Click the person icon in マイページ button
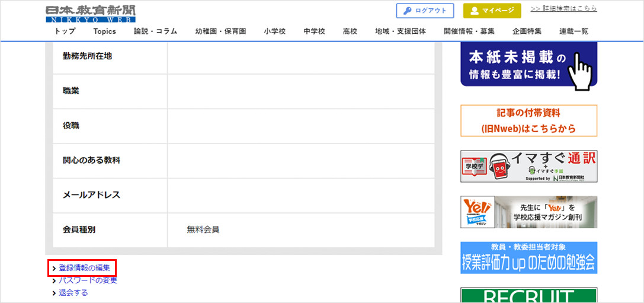This screenshot has width=644, height=303. [475, 11]
